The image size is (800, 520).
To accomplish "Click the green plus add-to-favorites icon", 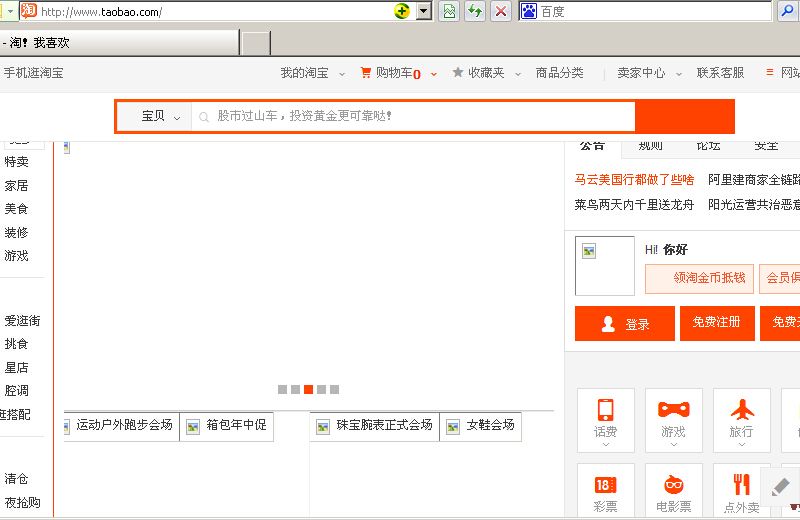I will 402,11.
